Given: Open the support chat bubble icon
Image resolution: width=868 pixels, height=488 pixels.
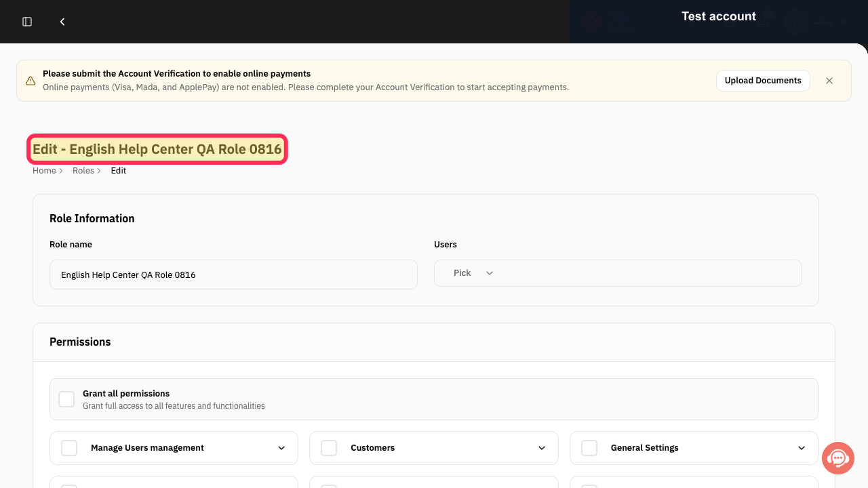Looking at the screenshot, I should (x=838, y=459).
